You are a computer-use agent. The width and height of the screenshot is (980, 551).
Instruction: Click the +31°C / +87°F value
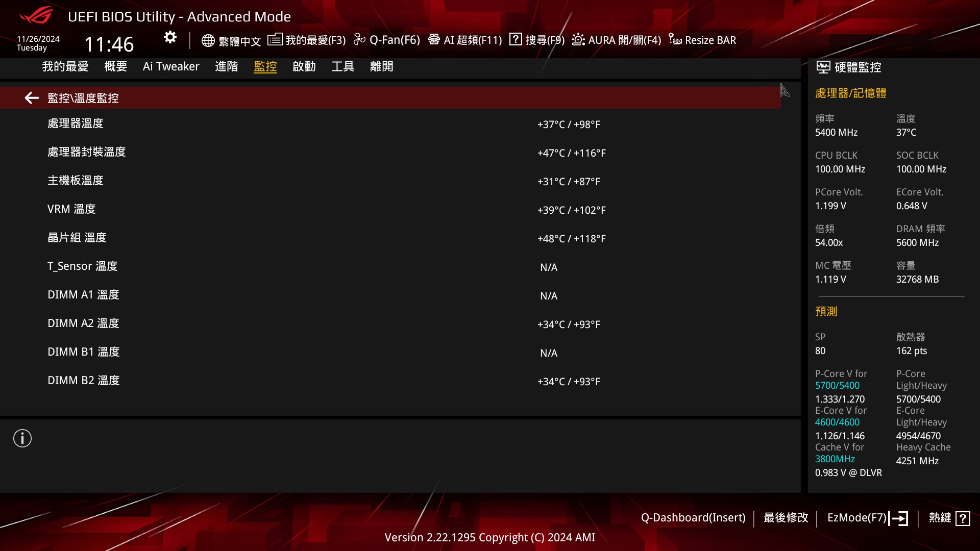pyautogui.click(x=569, y=182)
